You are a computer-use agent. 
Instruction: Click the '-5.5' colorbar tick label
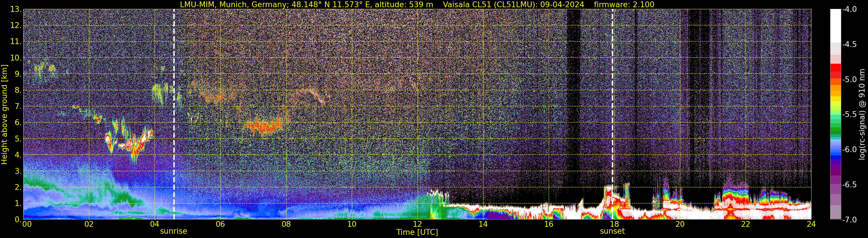point(850,114)
